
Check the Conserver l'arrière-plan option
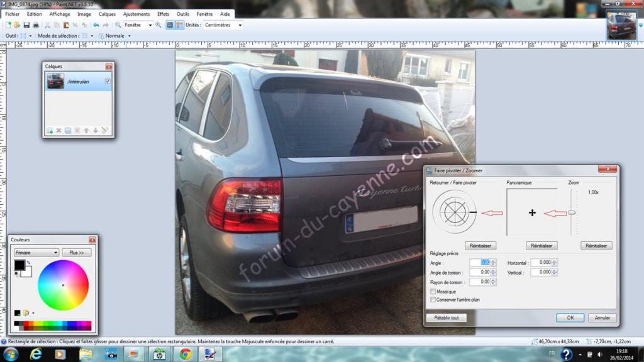pos(433,300)
